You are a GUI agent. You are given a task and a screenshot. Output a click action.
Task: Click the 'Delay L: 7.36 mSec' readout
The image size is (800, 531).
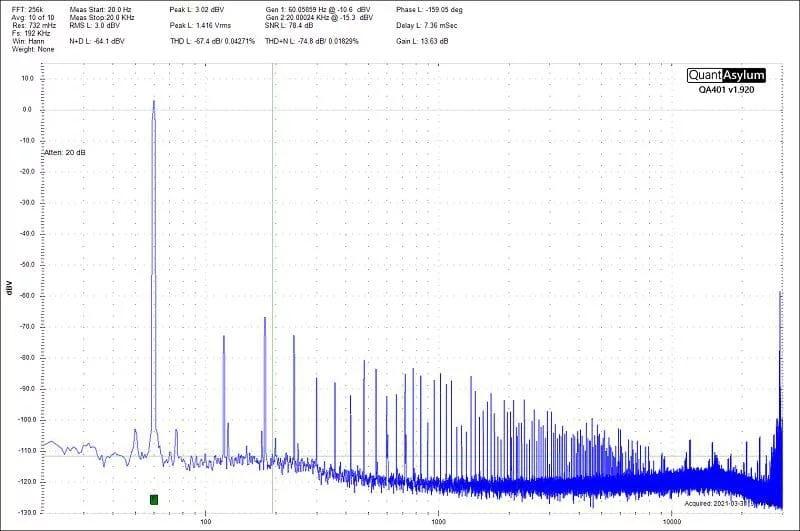[x=427, y=25]
